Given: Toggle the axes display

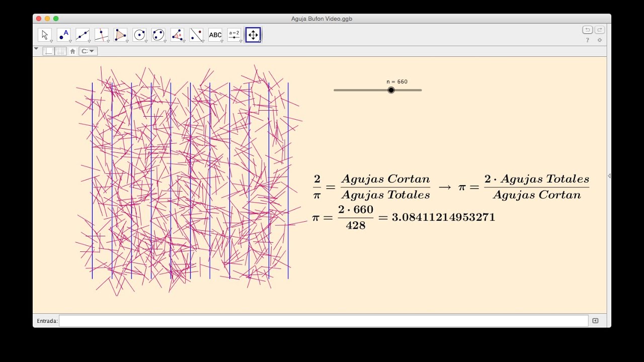Looking at the screenshot, I should pos(49,51).
